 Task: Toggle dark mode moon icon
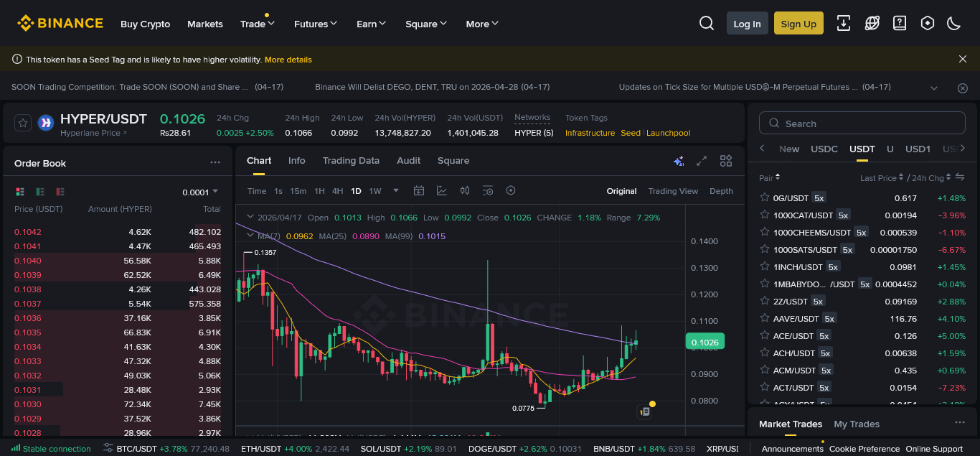pyautogui.click(x=954, y=24)
